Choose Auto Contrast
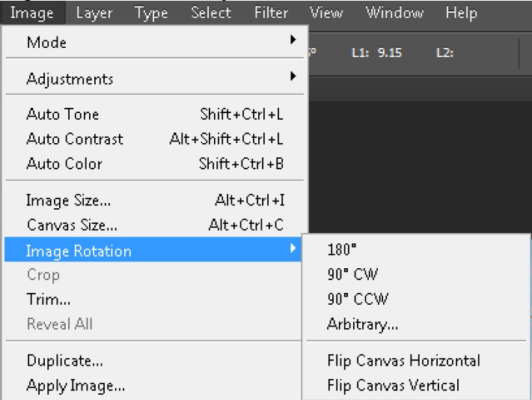This screenshot has width=532, height=400. point(75,139)
